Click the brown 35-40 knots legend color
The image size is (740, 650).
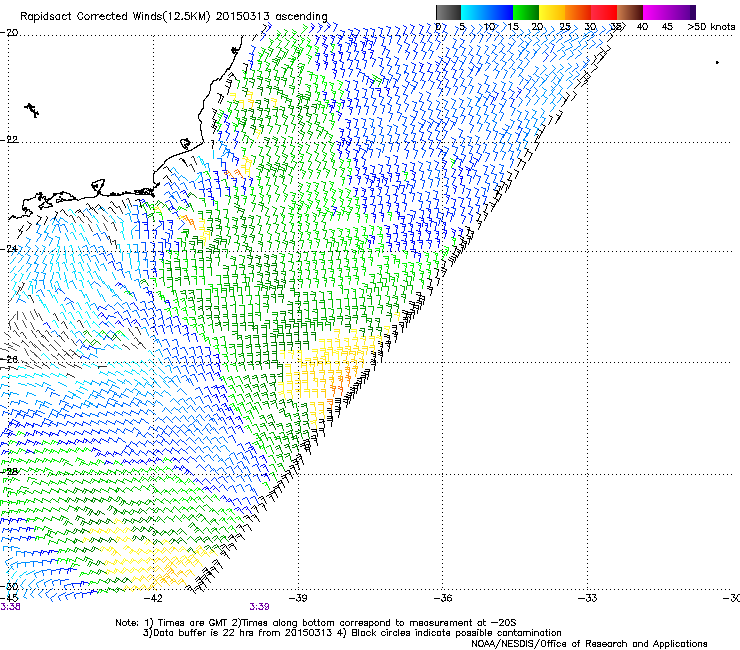[630, 12]
